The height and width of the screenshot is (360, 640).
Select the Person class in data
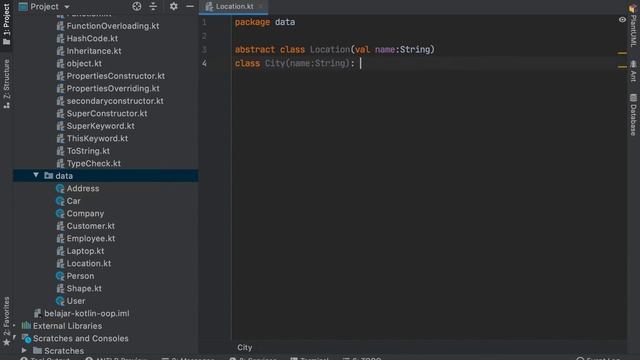tap(80, 276)
